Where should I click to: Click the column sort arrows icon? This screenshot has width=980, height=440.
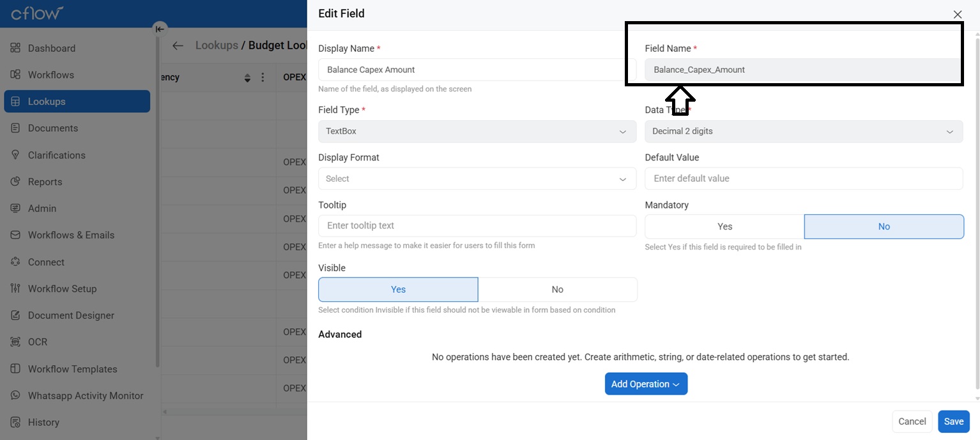pos(248,78)
